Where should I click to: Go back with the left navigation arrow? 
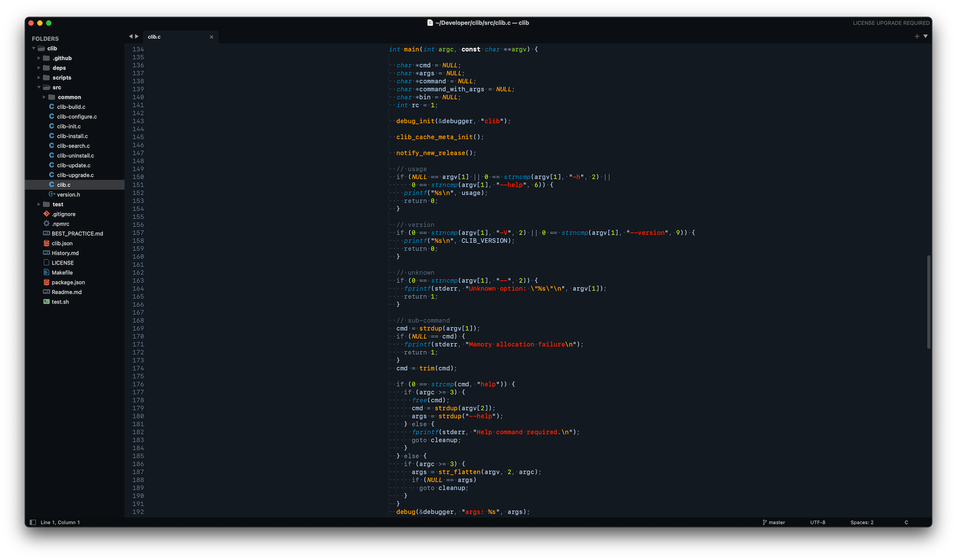point(131,36)
